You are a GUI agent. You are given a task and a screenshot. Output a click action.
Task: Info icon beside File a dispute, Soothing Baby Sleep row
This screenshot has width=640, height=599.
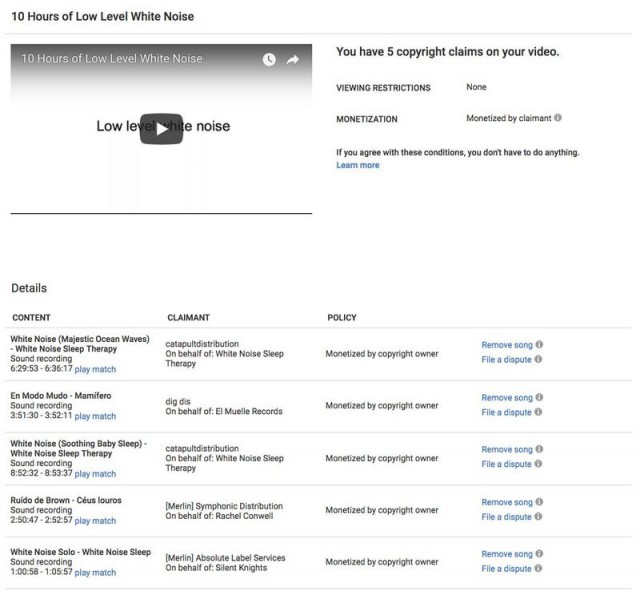538,464
